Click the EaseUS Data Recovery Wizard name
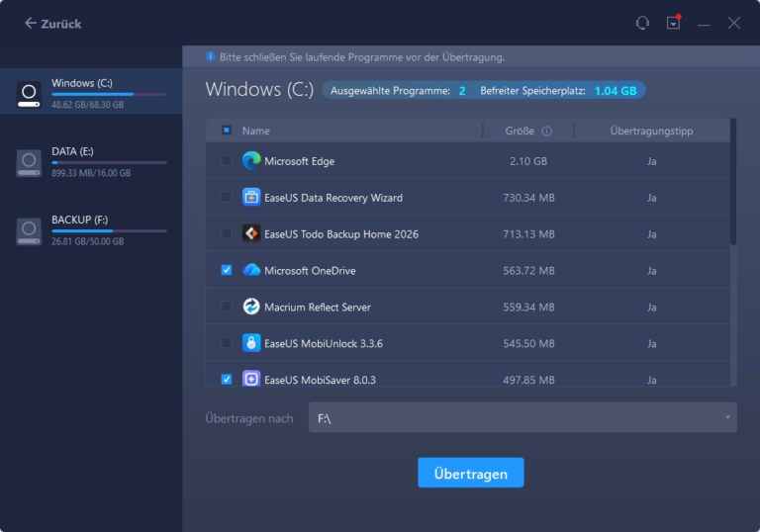Screen dimensions: 760x532 tap(333, 198)
